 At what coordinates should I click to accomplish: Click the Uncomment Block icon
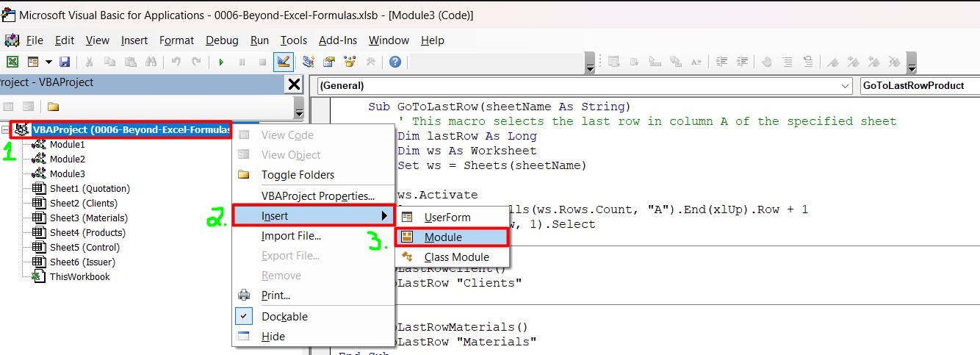[808, 62]
